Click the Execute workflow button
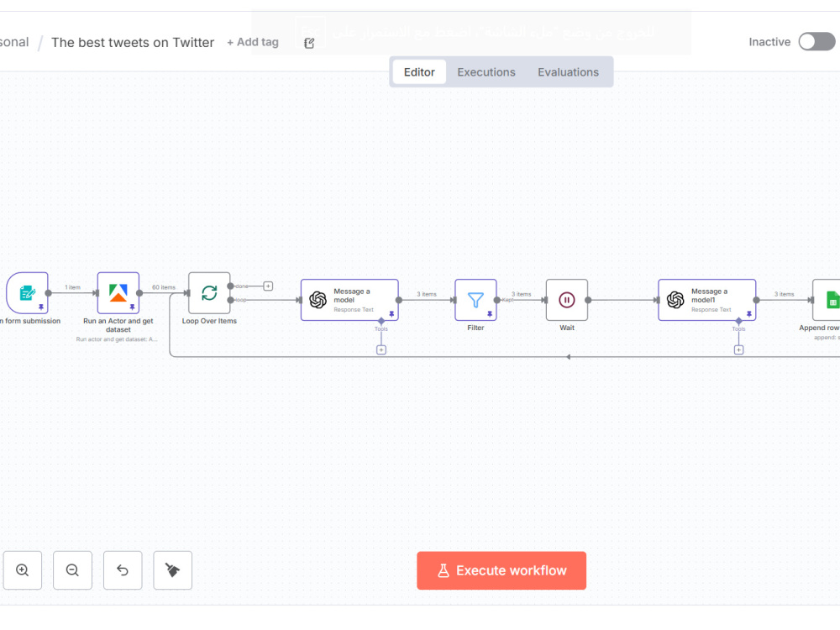Image resolution: width=840 pixels, height=630 pixels. tap(501, 570)
